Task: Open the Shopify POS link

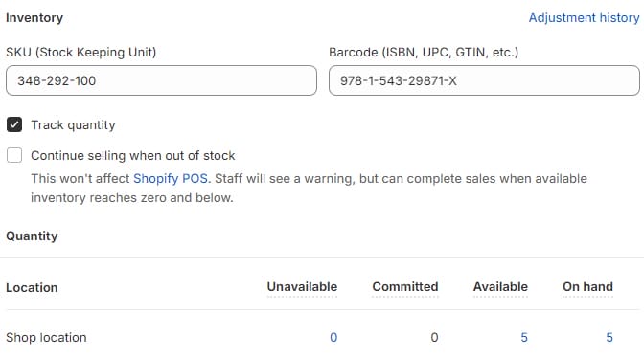Action: (x=171, y=179)
